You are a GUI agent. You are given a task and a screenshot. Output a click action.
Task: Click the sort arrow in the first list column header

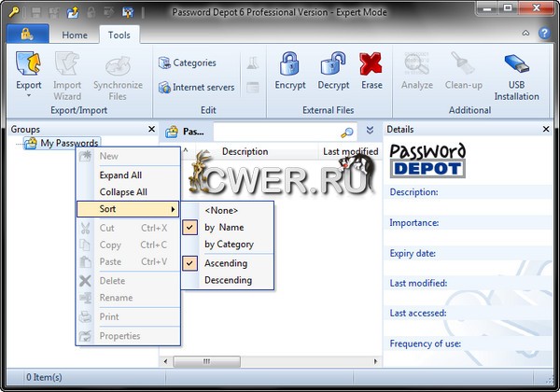[186, 150]
